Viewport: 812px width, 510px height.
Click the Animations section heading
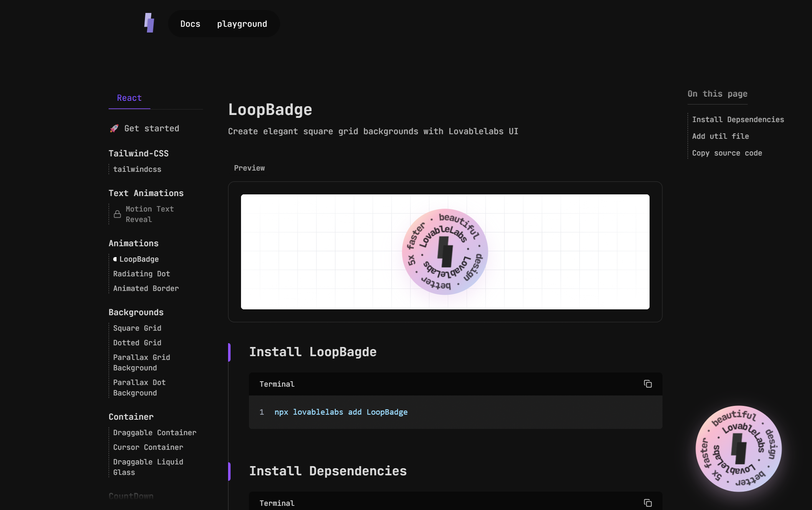[134, 243]
